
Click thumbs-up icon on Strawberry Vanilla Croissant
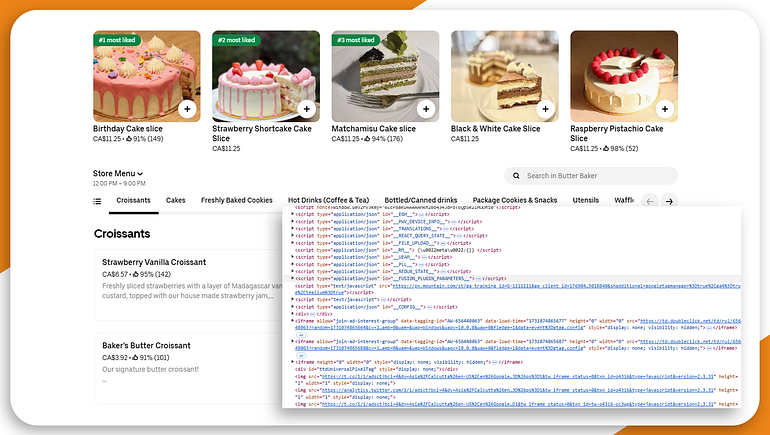pos(135,274)
